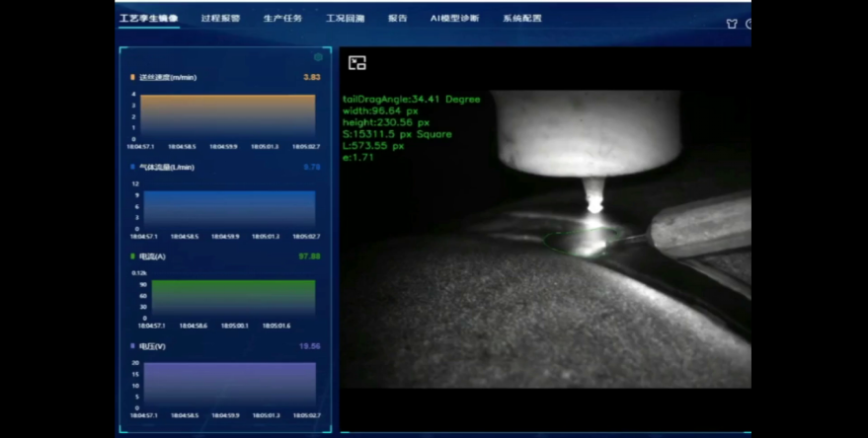This screenshot has width=868, height=438.
Task: Click the hexagon settings icon in chart panel
Action: (318, 57)
